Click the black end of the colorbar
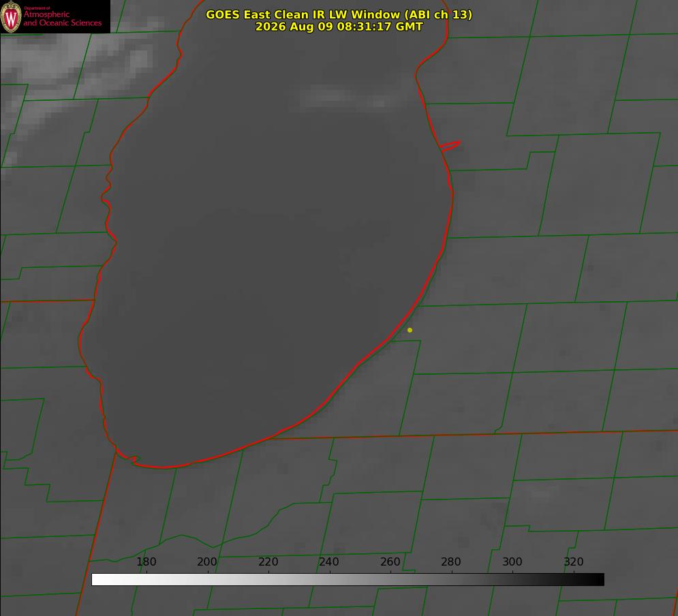 [x=596, y=580]
